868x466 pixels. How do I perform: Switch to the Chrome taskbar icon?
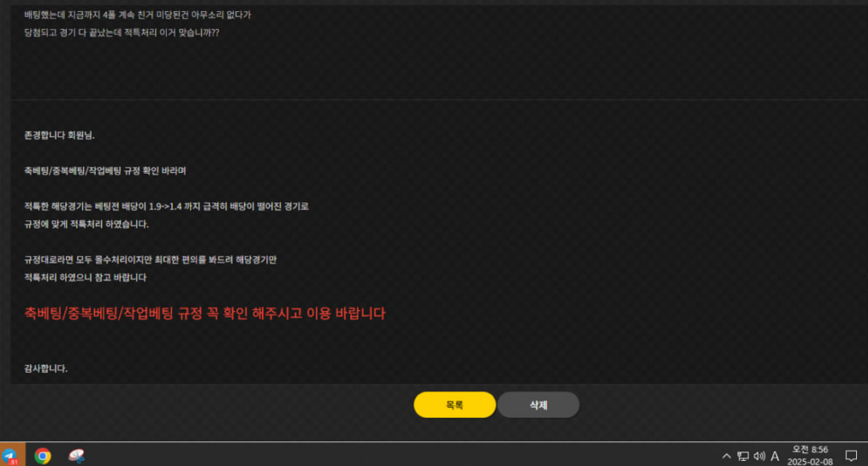(42, 456)
